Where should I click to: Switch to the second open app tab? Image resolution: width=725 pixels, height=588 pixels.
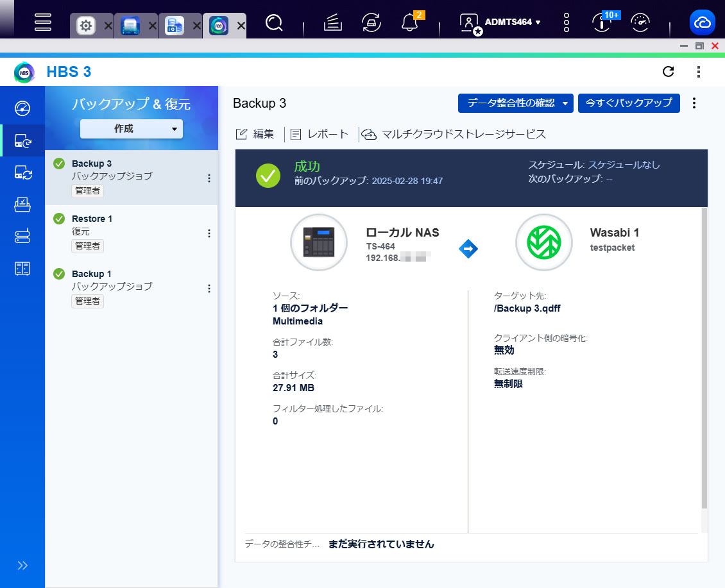coord(130,26)
